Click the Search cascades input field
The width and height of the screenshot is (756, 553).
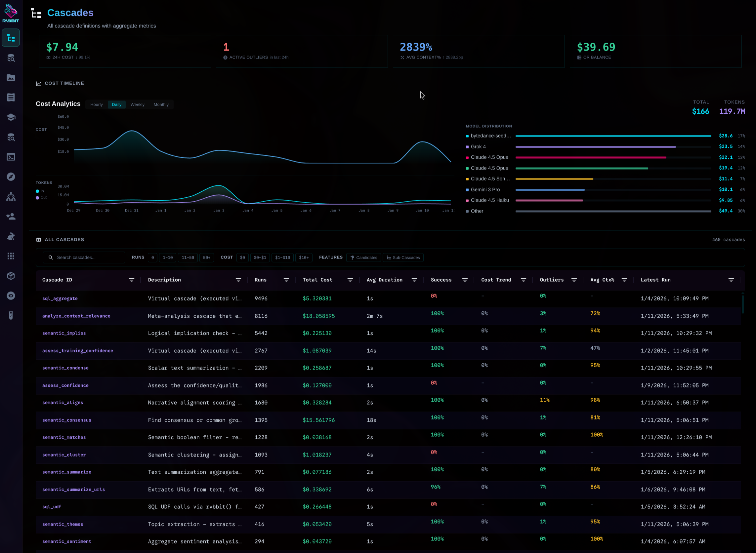tap(87, 257)
